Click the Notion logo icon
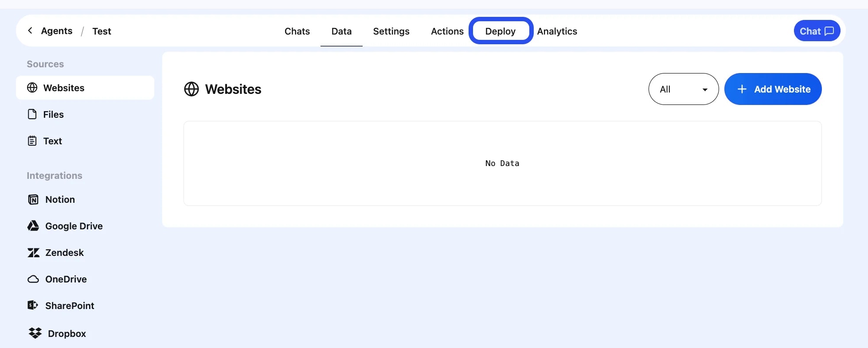Image resolution: width=868 pixels, height=348 pixels. coord(33,200)
